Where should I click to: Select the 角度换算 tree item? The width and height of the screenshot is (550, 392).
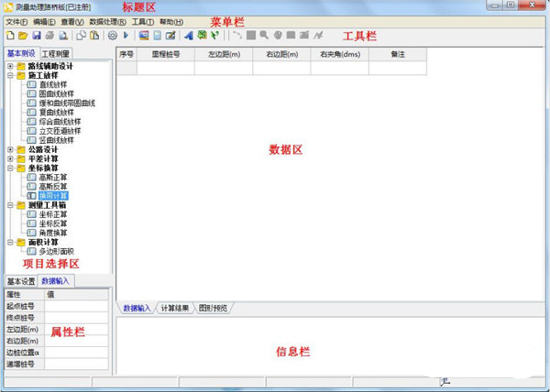tap(53, 233)
